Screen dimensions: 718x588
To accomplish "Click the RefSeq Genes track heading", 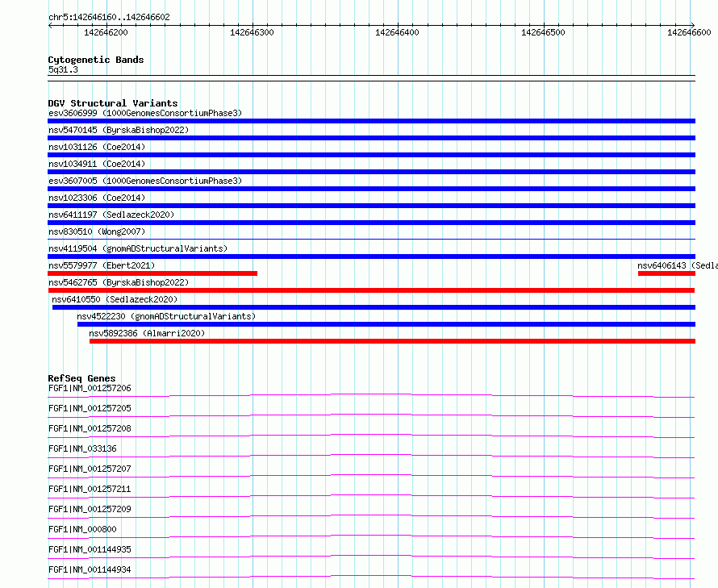I will (x=81, y=378).
